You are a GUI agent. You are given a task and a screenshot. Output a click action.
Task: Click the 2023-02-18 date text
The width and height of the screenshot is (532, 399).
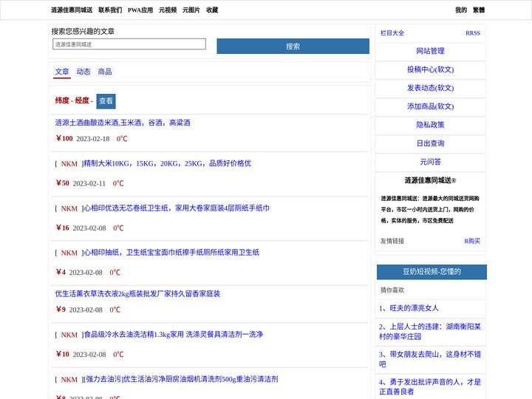pos(93,139)
